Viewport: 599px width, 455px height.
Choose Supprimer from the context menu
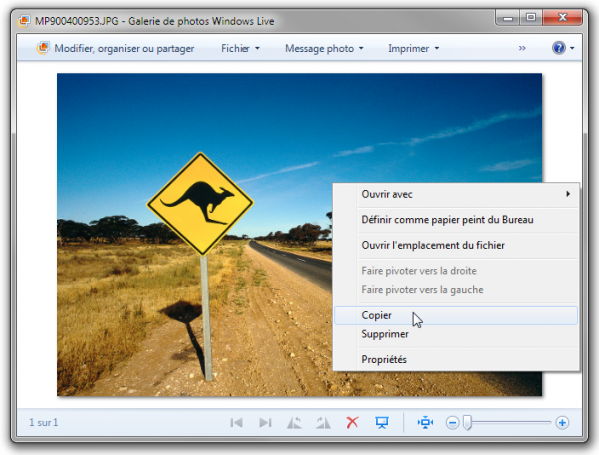[x=456, y=334]
